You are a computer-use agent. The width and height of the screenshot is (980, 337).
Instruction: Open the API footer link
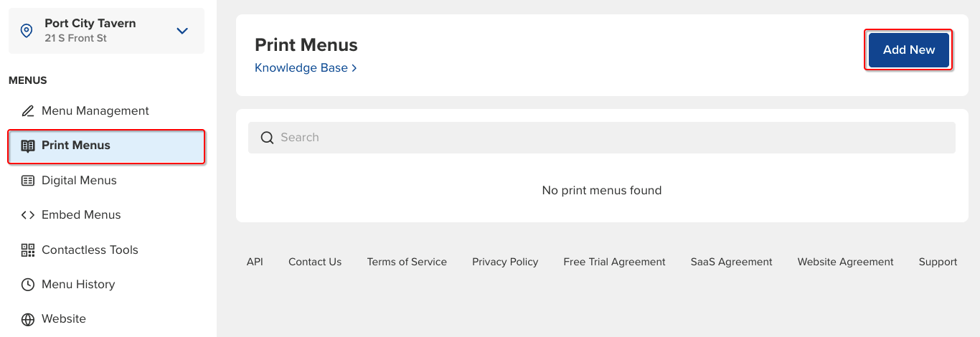point(255,262)
